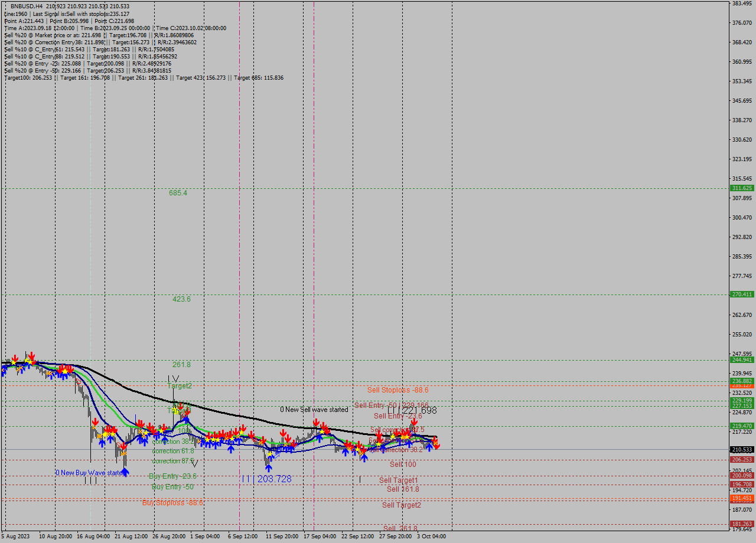The image size is (756, 543).
Task: Select the 'Sell Target2' level line label
Action: click(402, 505)
